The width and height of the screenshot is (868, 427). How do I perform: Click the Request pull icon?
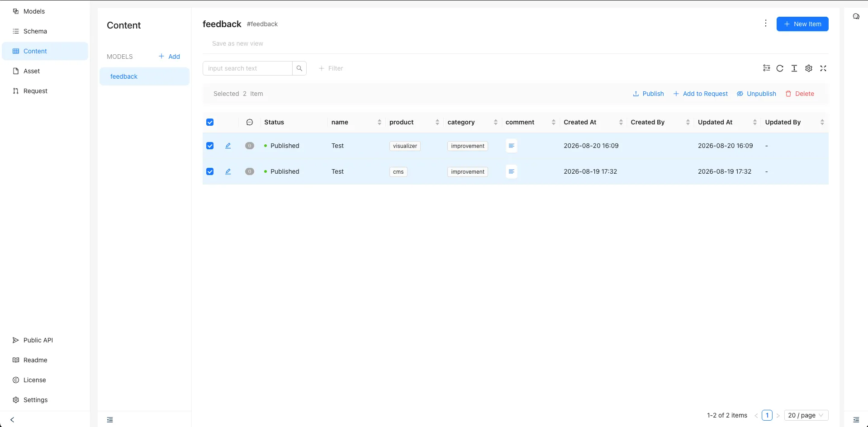(x=16, y=91)
